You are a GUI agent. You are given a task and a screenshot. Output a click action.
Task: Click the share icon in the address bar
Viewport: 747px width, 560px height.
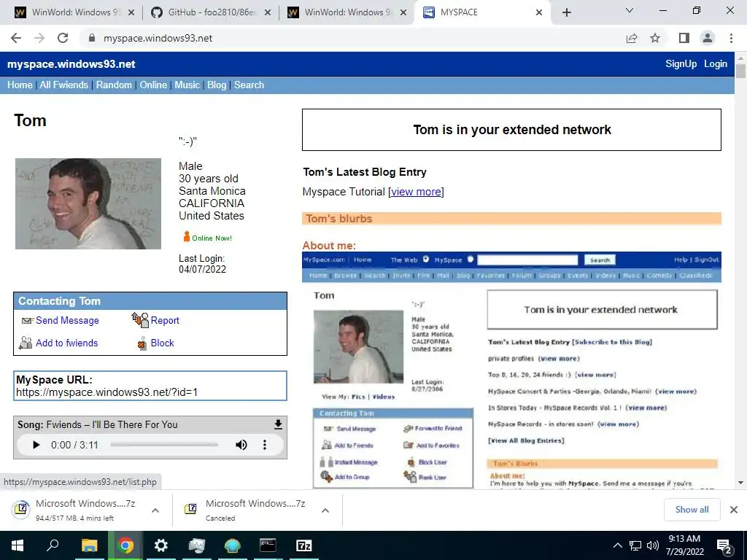(x=632, y=38)
